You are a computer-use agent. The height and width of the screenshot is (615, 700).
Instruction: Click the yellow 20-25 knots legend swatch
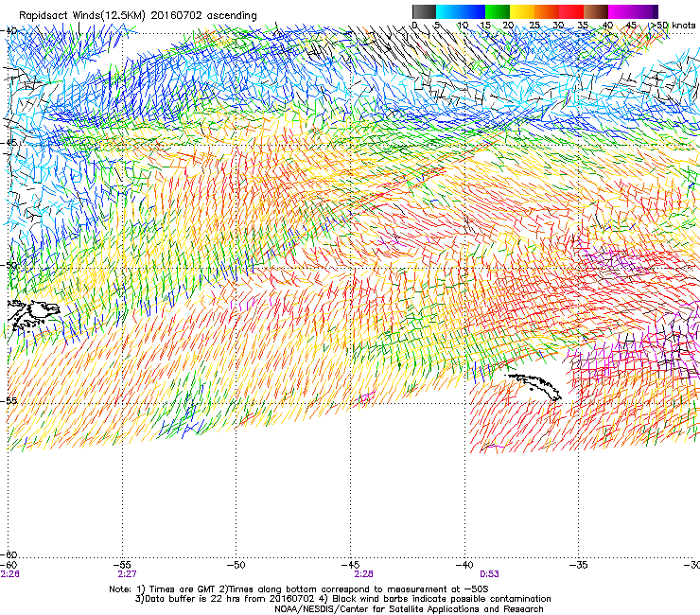pos(522,11)
